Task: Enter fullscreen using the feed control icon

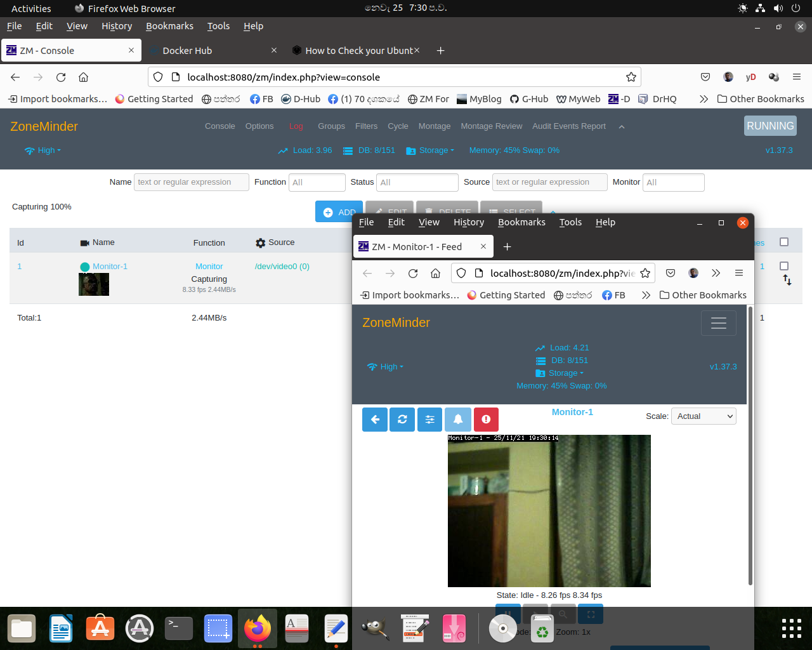Action: (591, 614)
